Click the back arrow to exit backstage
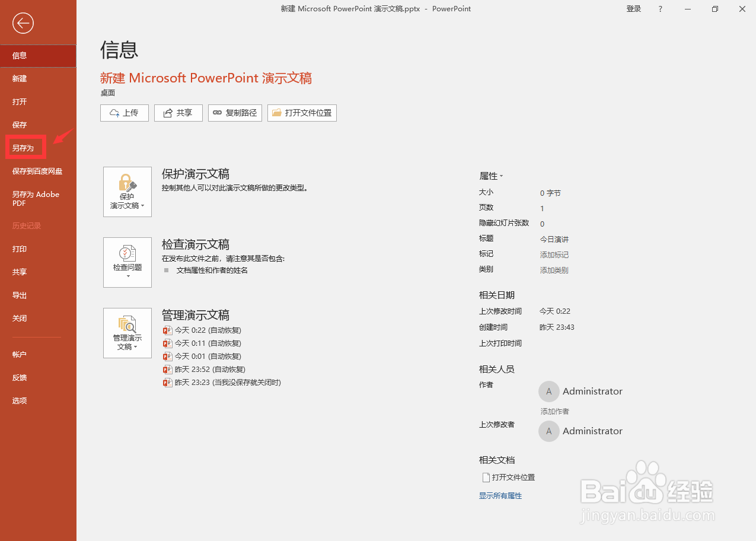This screenshot has width=756, height=541. [x=23, y=23]
